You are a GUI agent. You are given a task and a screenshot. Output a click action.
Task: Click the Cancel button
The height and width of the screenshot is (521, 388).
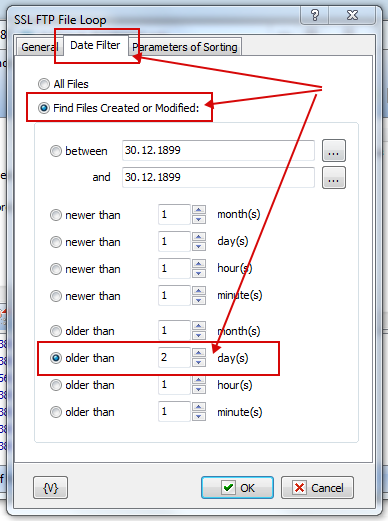(317, 488)
